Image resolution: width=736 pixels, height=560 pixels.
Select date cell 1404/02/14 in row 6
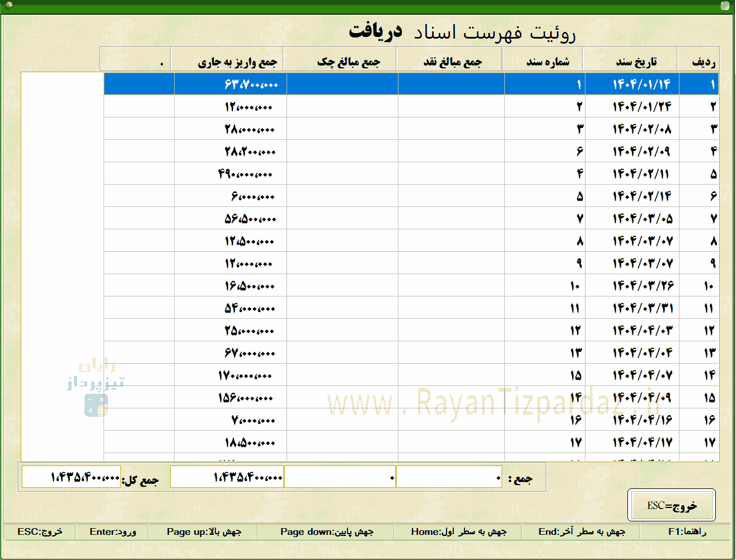pos(631,196)
